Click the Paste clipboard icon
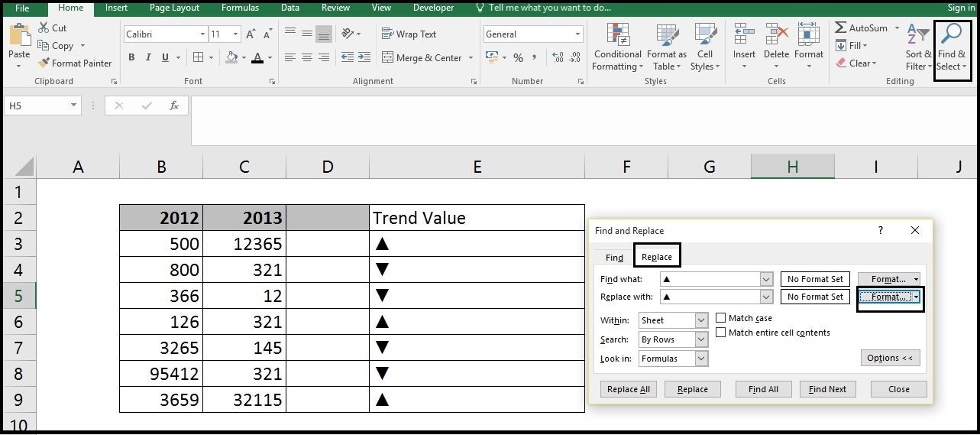The height and width of the screenshot is (435, 980). [19, 36]
